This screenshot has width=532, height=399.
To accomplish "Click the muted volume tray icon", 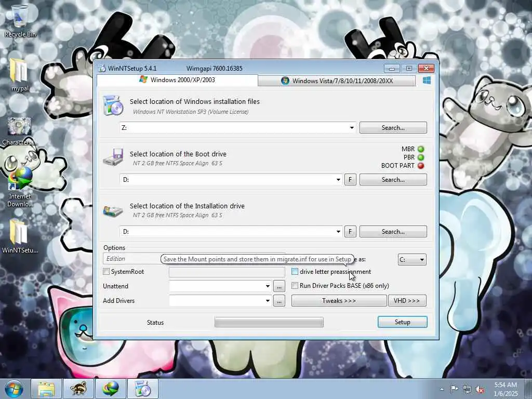I will pyautogui.click(x=480, y=390).
